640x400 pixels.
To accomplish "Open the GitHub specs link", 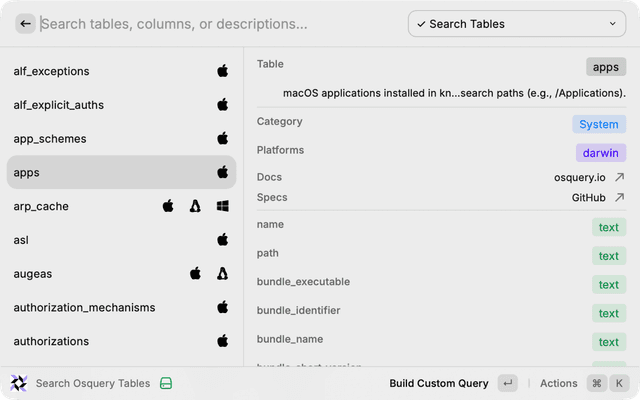I will click(586, 198).
